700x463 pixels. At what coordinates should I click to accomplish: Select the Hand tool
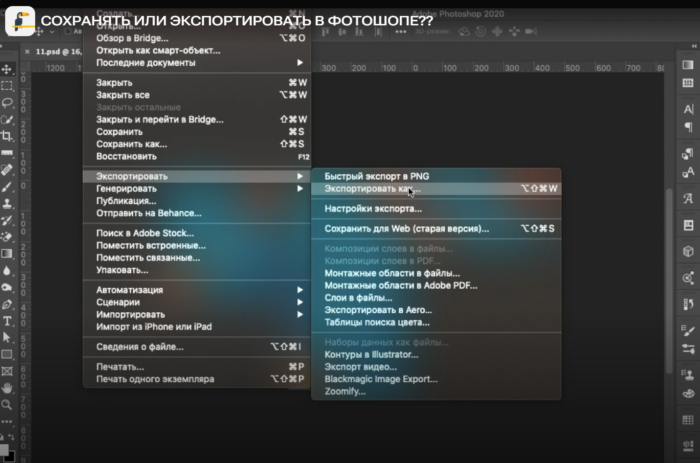pos(7,388)
